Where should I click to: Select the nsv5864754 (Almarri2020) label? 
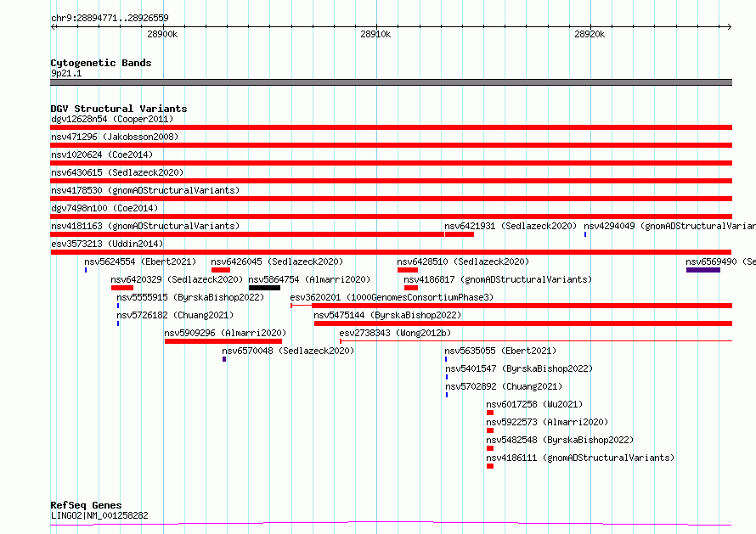point(309,279)
